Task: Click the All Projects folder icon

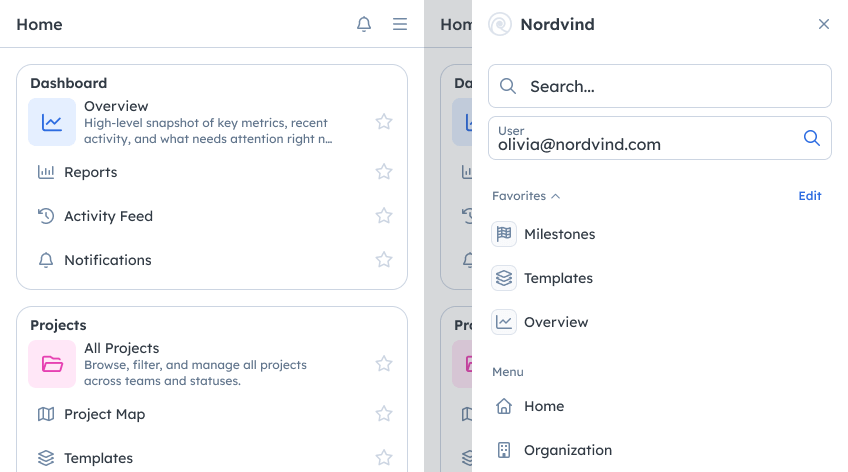Action: pyautogui.click(x=52, y=364)
